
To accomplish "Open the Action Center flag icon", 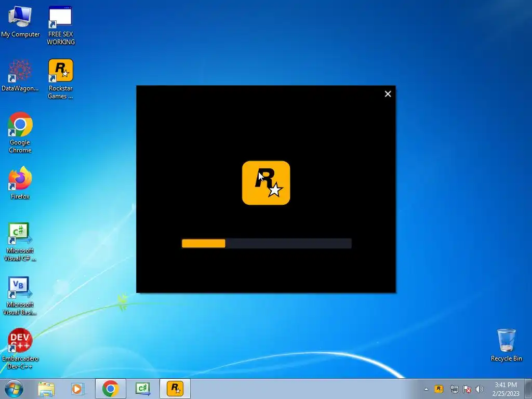I will click(x=467, y=389).
